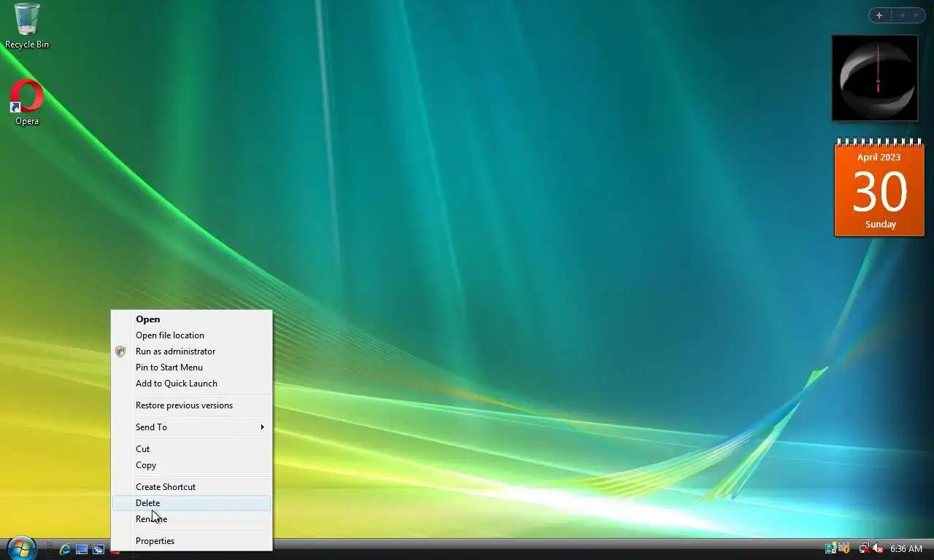Click Switch Between Windows quick launch icon

(x=99, y=549)
